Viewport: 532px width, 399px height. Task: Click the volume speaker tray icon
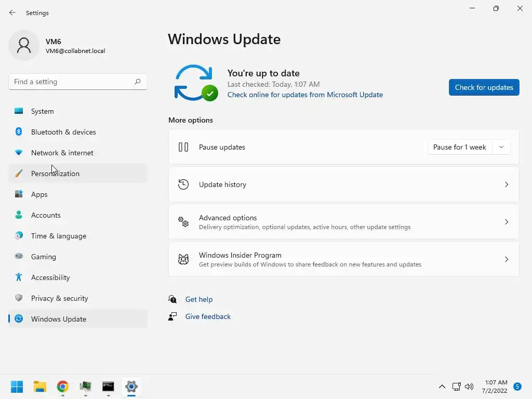click(x=469, y=387)
